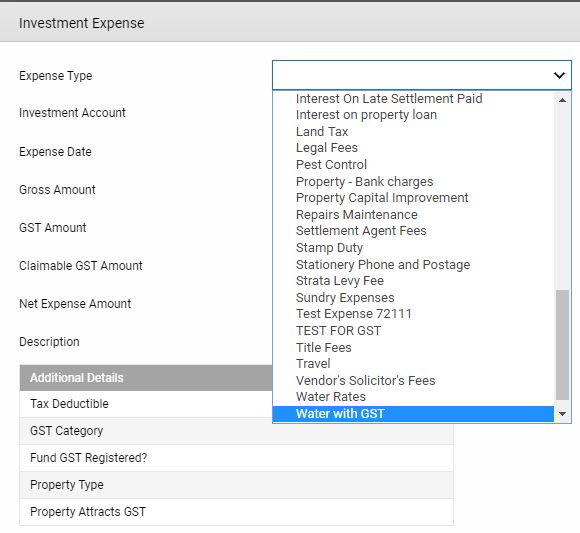Click the 'GST Amount' label
The image size is (580, 533).
coord(53,228)
